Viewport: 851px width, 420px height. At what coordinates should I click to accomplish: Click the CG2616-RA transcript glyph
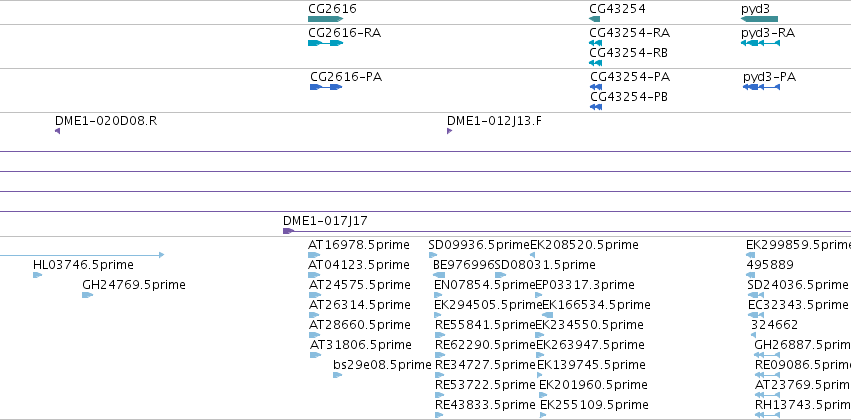tap(326, 43)
